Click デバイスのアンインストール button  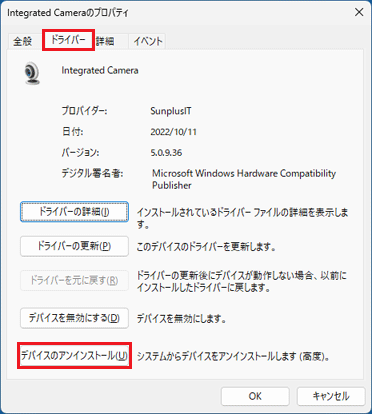(74, 356)
